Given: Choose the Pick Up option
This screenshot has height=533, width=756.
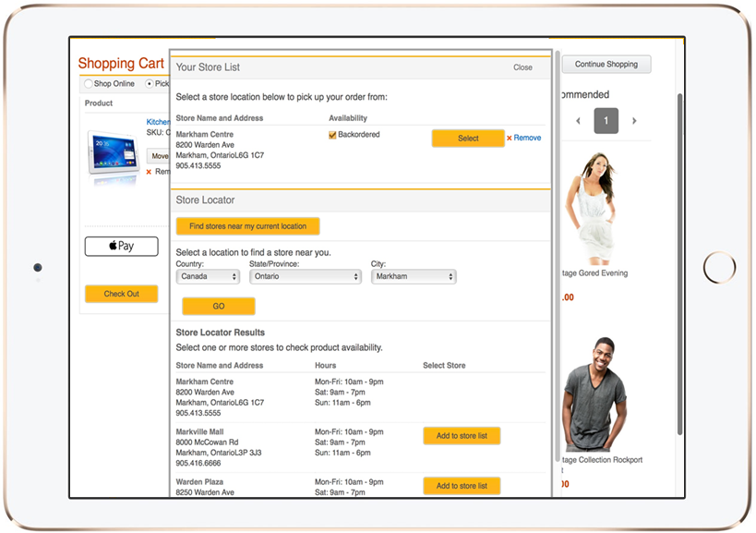Looking at the screenshot, I should coord(150,83).
